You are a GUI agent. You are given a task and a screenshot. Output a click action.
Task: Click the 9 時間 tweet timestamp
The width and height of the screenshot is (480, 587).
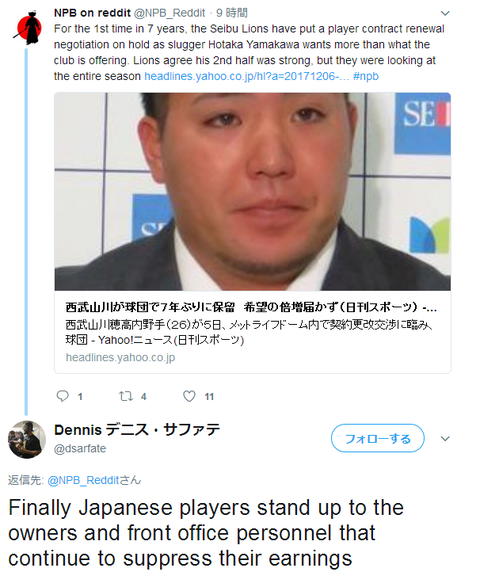tap(232, 13)
